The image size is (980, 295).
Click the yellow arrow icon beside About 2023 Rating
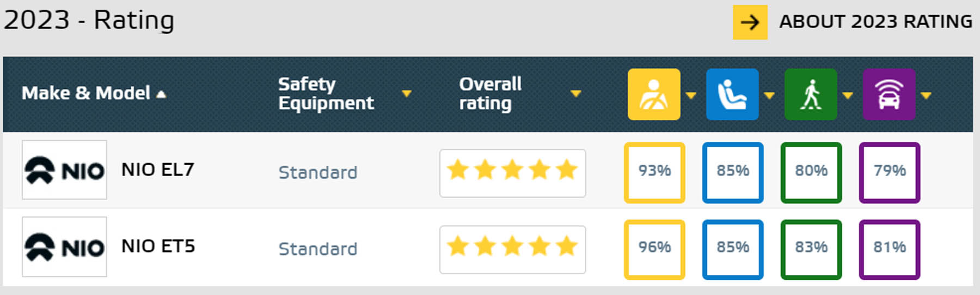tap(750, 22)
